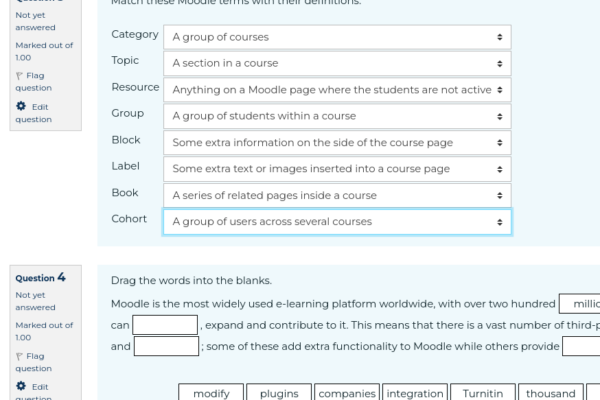The image size is (600, 400).
Task: Select the 'plugins' drag word
Action: 279,393
